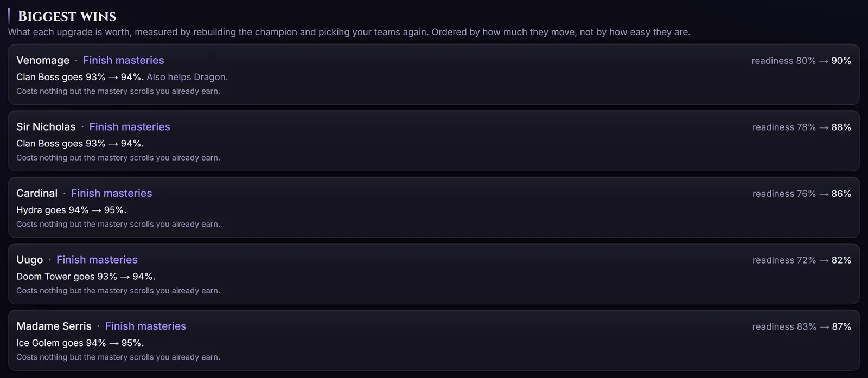This screenshot has height=378, width=868.
Task: Open Uugo's Finish masteries link
Action: pos(97,260)
